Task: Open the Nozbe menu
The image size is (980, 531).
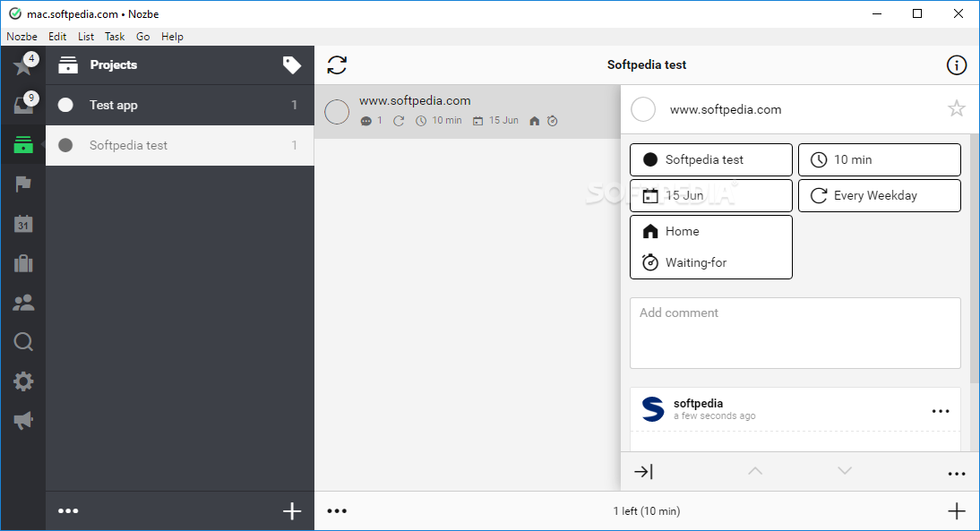Action: coord(21,36)
